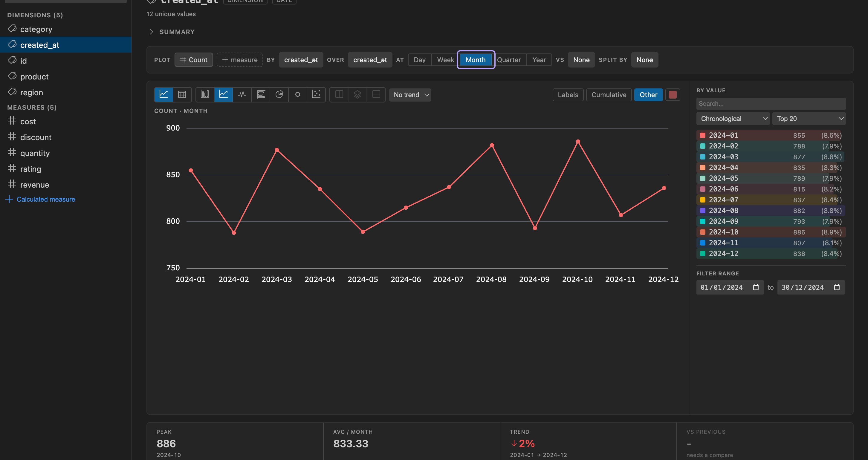
Task: Click the 2024-07 yellow legend swatch
Action: point(702,200)
